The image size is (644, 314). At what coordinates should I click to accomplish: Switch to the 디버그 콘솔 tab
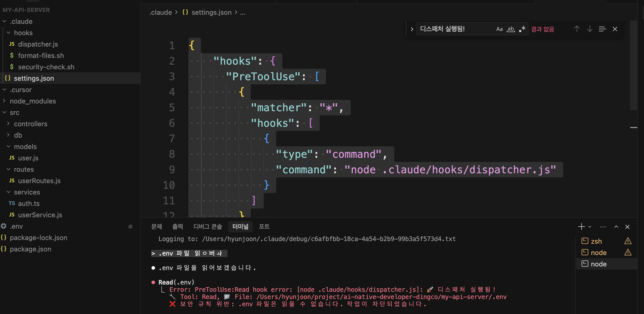coord(207,227)
